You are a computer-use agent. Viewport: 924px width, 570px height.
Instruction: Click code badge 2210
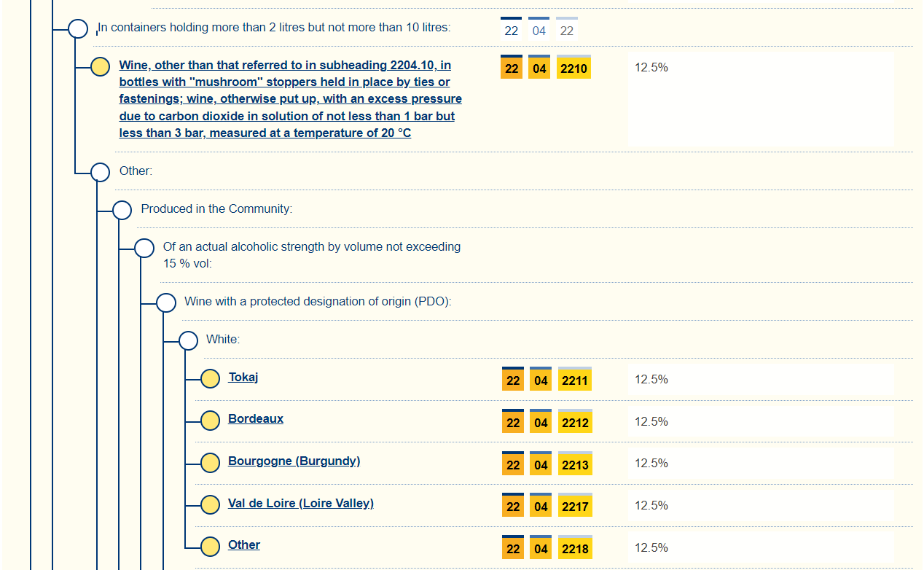pyautogui.click(x=573, y=69)
